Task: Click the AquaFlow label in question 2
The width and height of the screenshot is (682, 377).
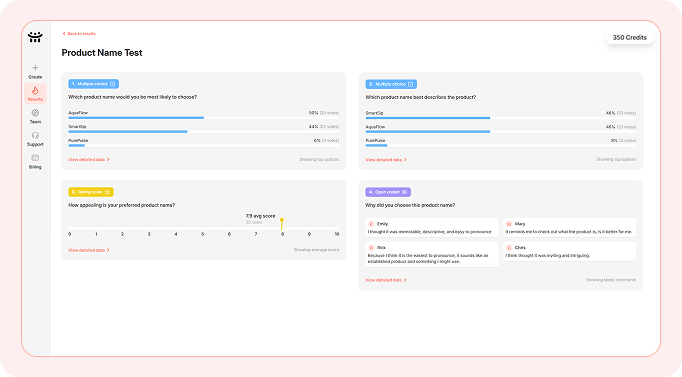Action: pos(375,127)
